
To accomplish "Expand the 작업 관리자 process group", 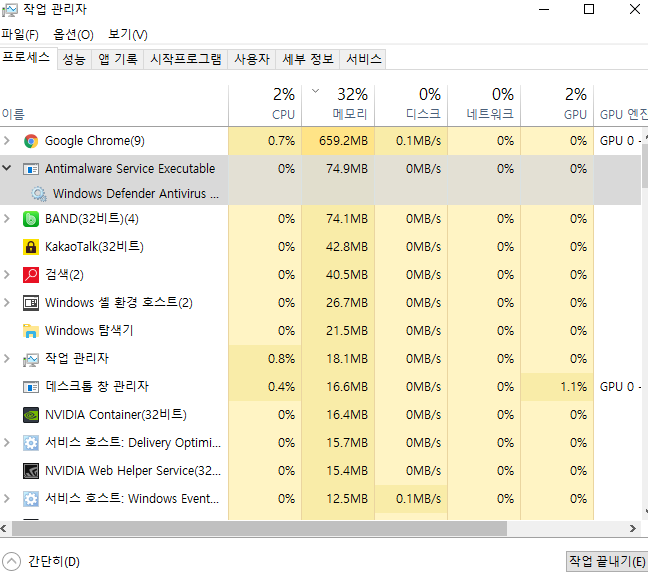I will [x=7, y=358].
